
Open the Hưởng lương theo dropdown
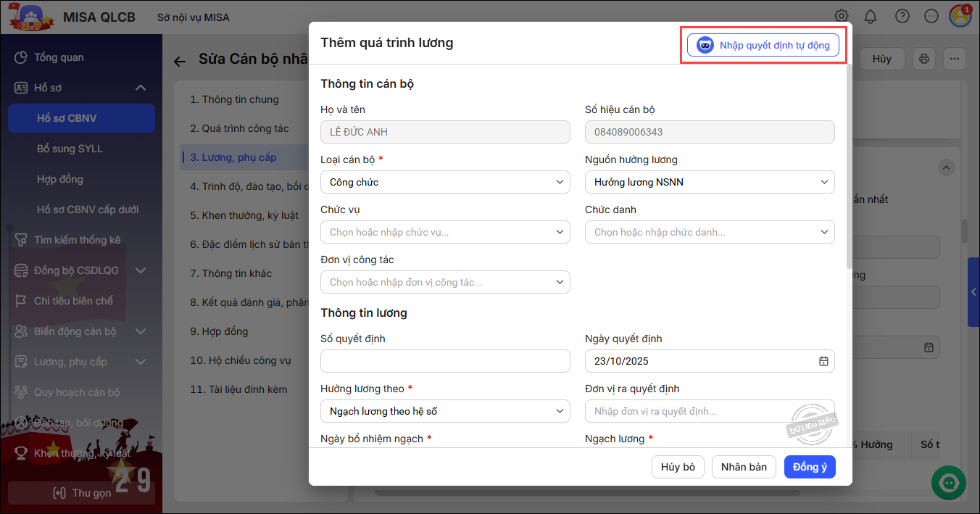click(445, 411)
